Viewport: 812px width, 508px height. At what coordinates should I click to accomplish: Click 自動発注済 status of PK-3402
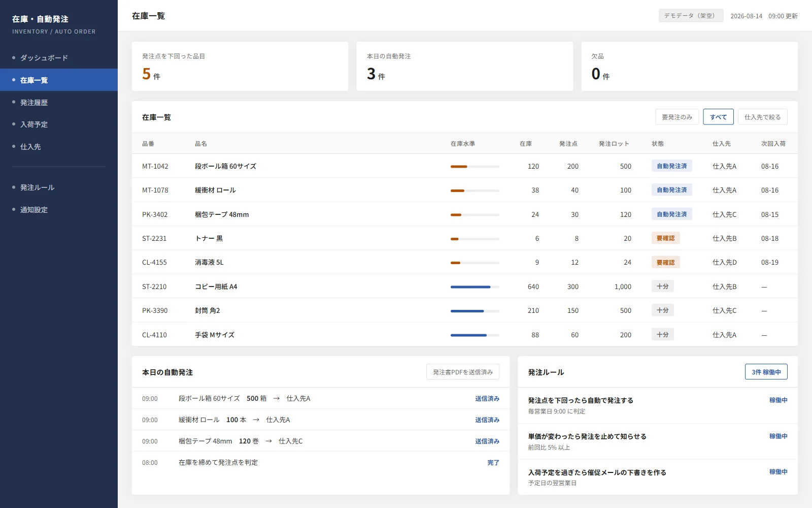pos(671,214)
